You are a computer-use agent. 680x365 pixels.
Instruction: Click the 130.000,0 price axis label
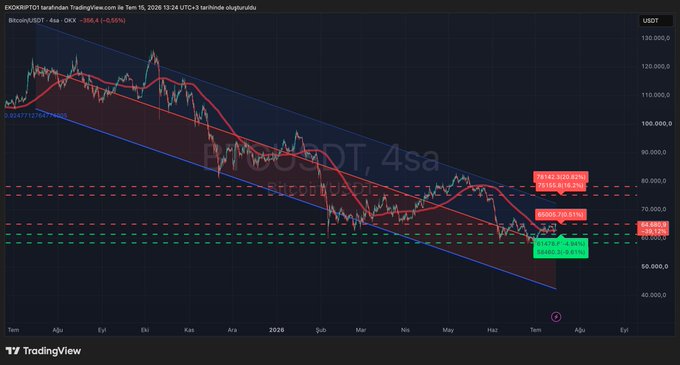point(655,38)
